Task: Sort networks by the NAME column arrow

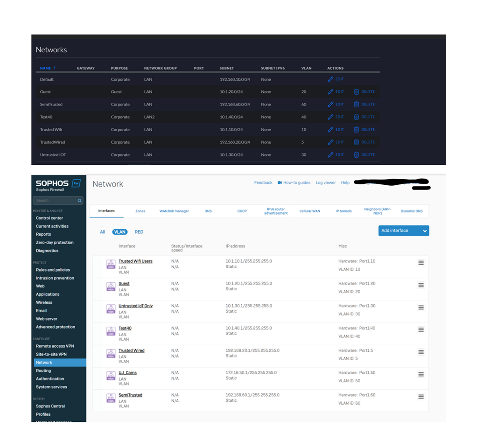Action: point(55,68)
